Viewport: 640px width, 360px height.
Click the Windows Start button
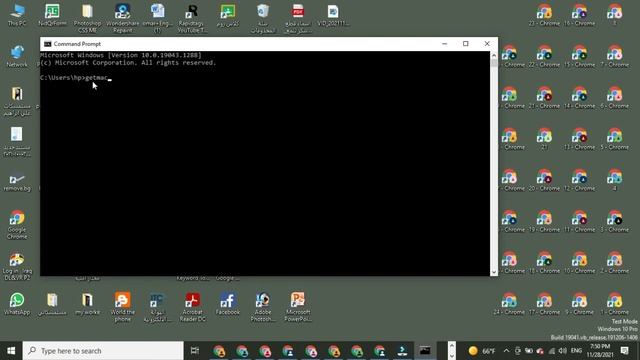[11, 351]
